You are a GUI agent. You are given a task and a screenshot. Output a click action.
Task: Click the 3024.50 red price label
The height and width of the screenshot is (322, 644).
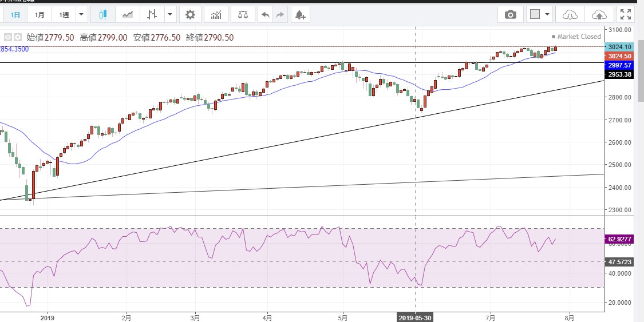pos(619,56)
